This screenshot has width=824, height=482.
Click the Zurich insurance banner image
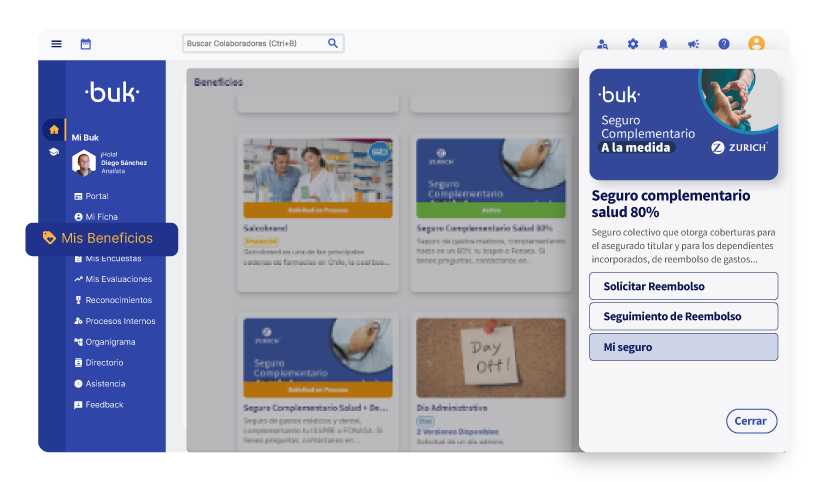(x=684, y=125)
